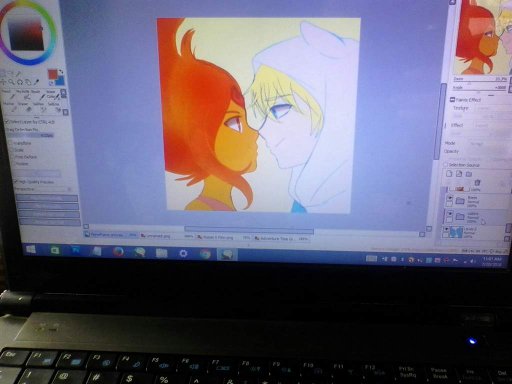The image size is (512, 384).
Task: Click the foreground red color swatch
Action: click(52, 75)
